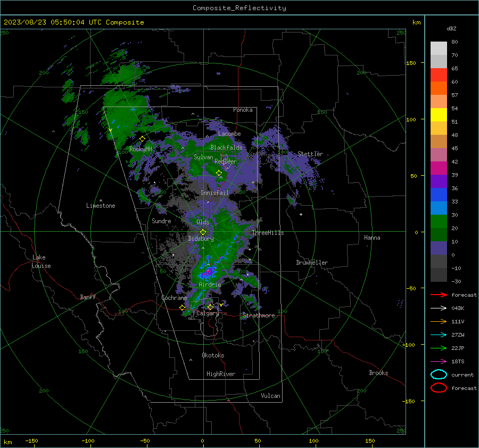Viewport: 479px width, 448px height.
Task: Click the red 65 dBZ color swatch
Action: (x=439, y=75)
